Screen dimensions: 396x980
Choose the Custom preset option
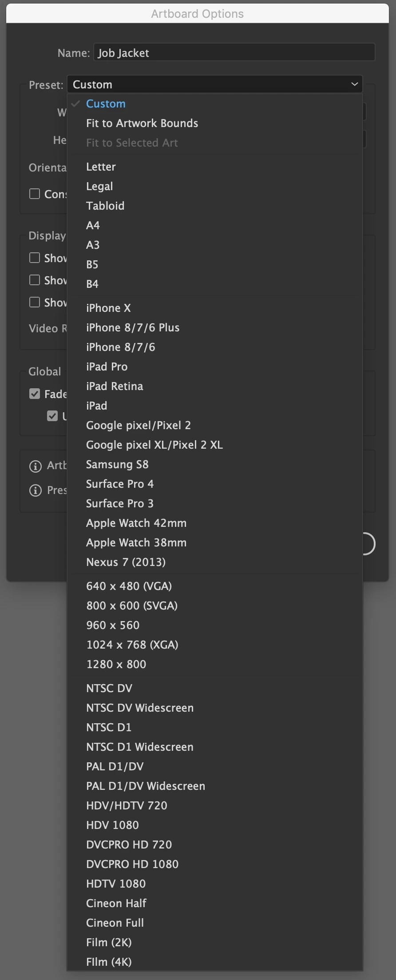[x=215, y=104]
